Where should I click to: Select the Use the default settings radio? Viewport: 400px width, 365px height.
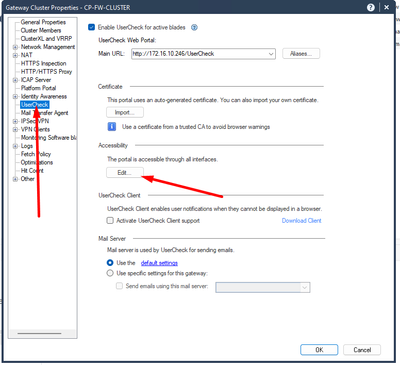[x=110, y=263]
